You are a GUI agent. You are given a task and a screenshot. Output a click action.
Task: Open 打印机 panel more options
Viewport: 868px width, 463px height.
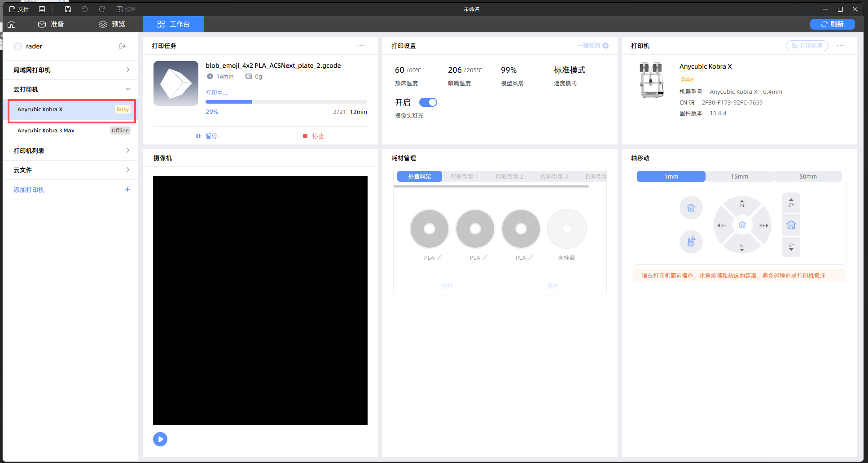tap(840, 46)
